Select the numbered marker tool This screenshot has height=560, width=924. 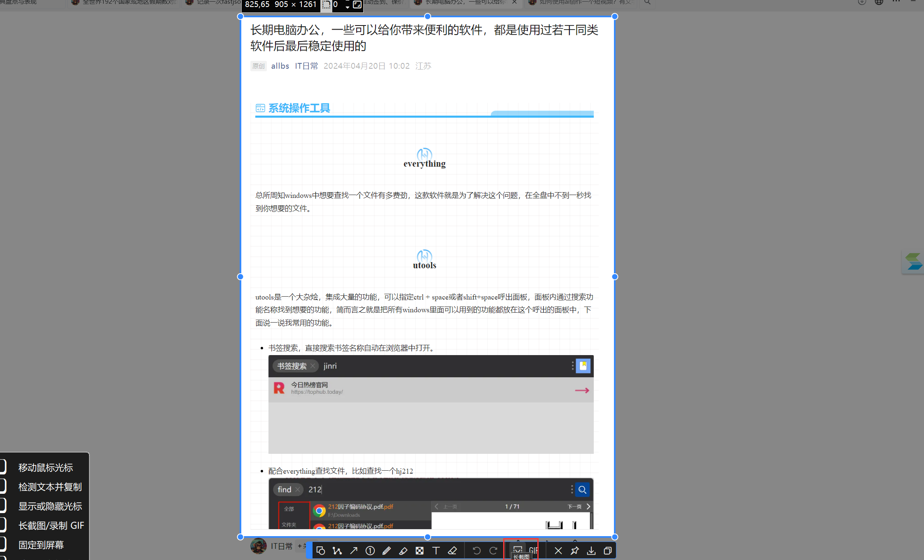pyautogui.click(x=370, y=551)
